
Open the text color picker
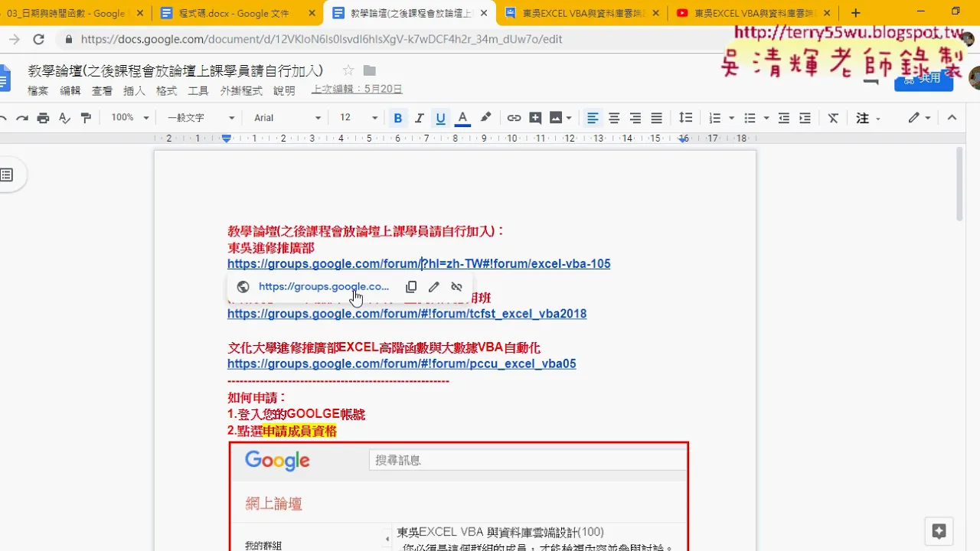pos(462,118)
